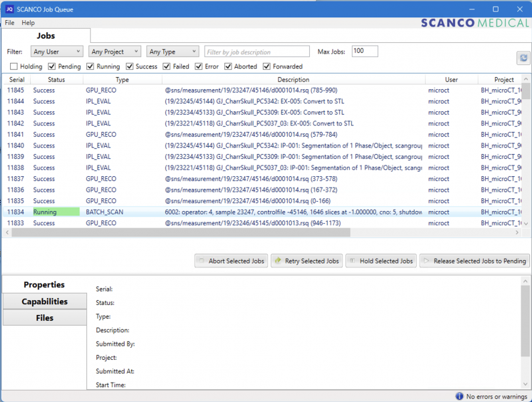The height and width of the screenshot is (402, 532).
Task: Click the 6002: operator 4 job description
Action: tap(294, 212)
